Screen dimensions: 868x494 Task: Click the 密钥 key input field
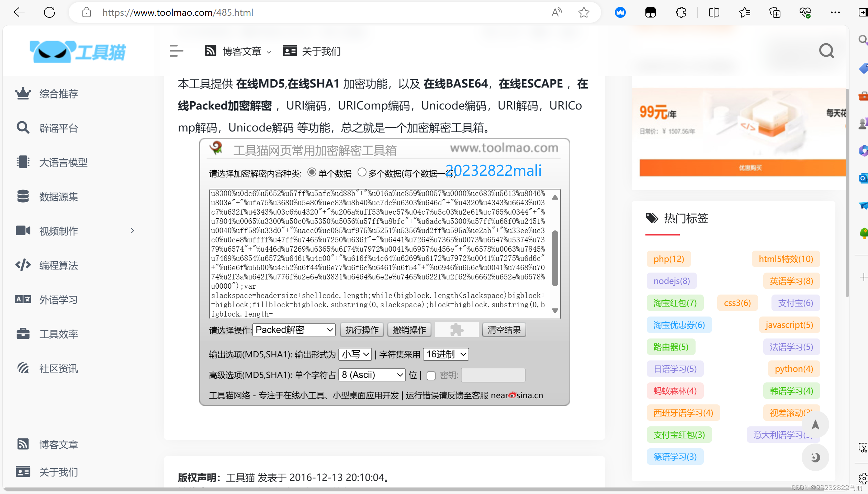pos(493,375)
